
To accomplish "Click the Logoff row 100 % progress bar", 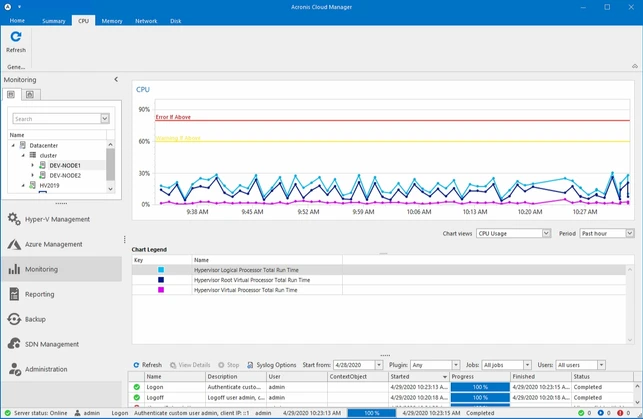I will point(480,398).
